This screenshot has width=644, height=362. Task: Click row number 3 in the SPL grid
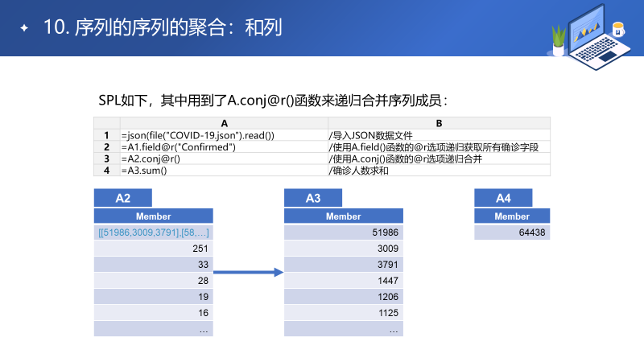click(x=107, y=158)
